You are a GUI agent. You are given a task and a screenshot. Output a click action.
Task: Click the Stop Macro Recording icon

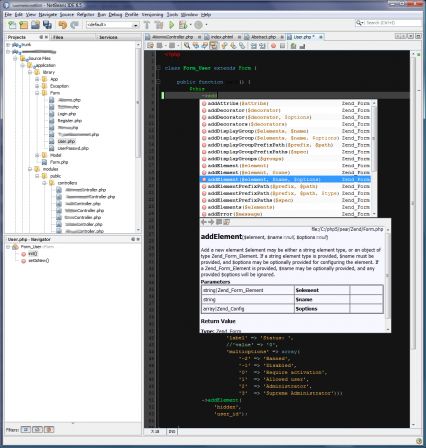coord(283,46)
